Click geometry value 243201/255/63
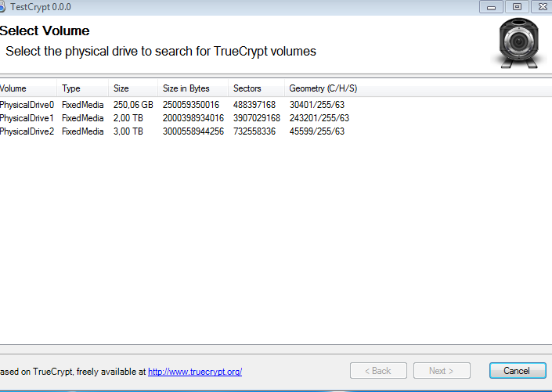 319,118
